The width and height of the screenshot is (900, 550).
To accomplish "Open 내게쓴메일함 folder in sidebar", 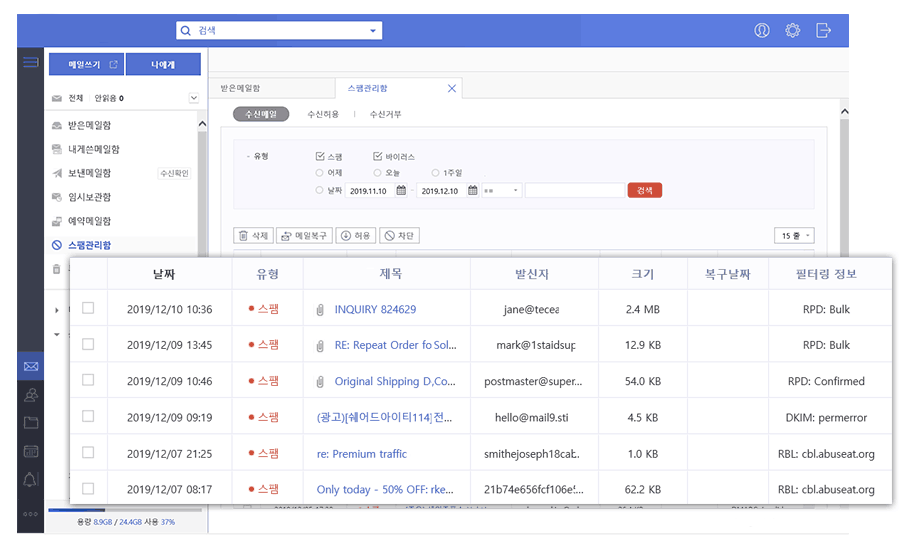I will coord(93,149).
